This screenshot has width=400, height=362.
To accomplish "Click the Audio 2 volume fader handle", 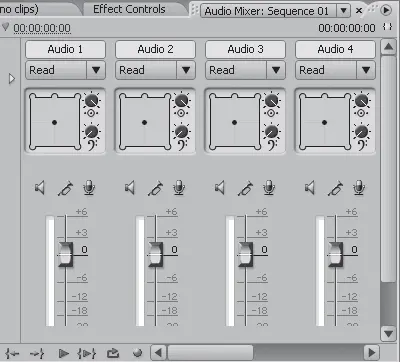I will [155, 255].
